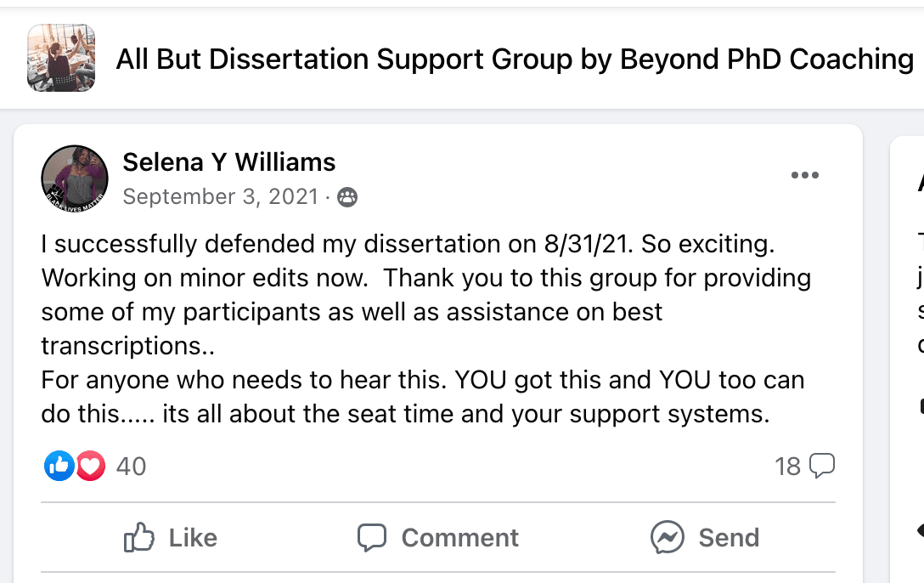View who reacted via the 40 count

pos(131,467)
